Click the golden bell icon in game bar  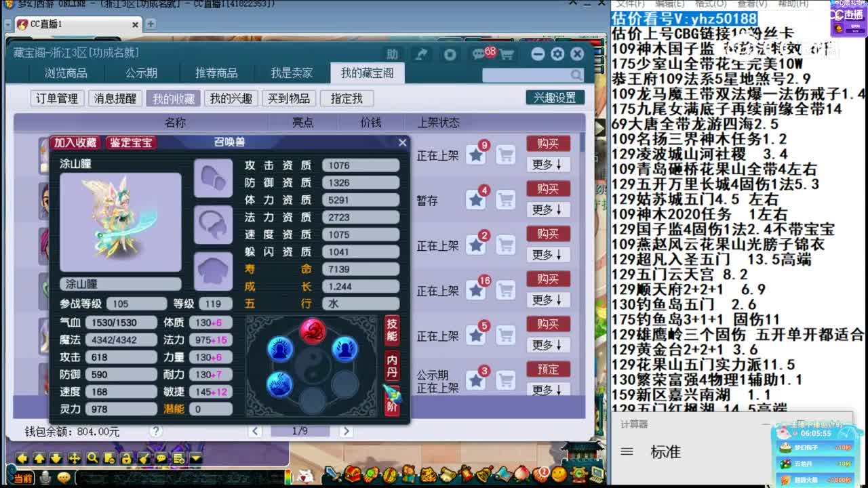click(484, 474)
